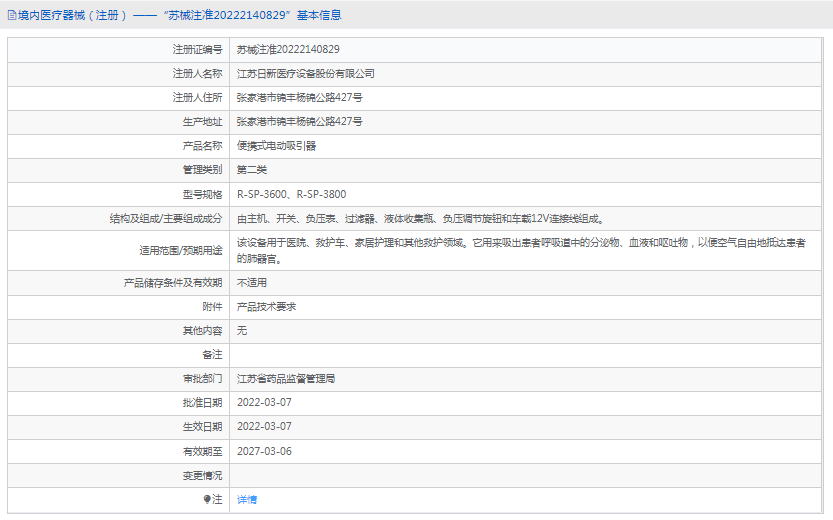Click the document icon before the page title
The width and height of the screenshot is (833, 520).
click(12, 15)
